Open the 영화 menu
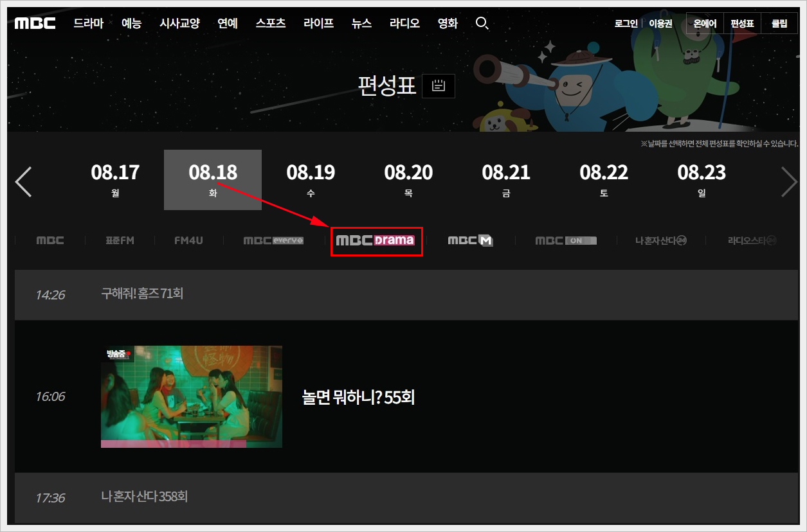Image resolution: width=807 pixels, height=532 pixels. click(448, 23)
